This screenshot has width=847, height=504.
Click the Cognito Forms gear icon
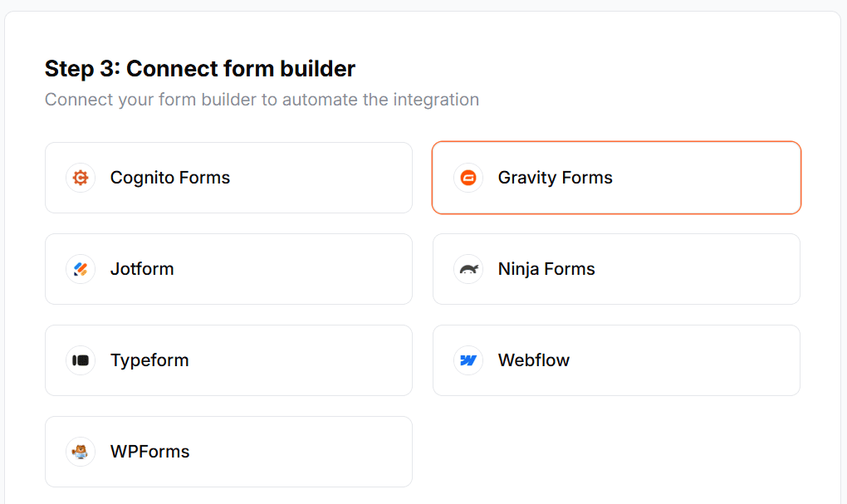tap(80, 177)
